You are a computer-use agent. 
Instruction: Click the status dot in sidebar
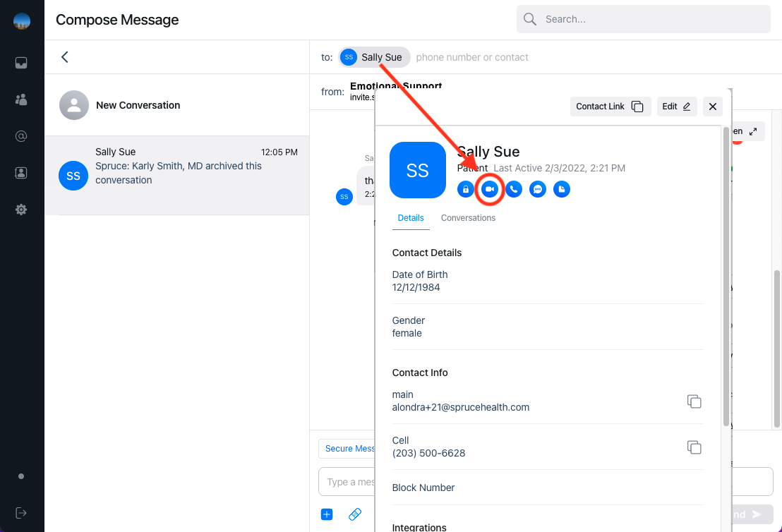[x=21, y=476]
